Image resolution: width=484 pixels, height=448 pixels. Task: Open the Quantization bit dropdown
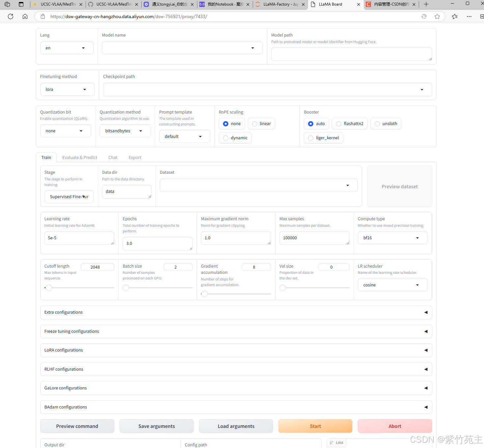(x=66, y=131)
